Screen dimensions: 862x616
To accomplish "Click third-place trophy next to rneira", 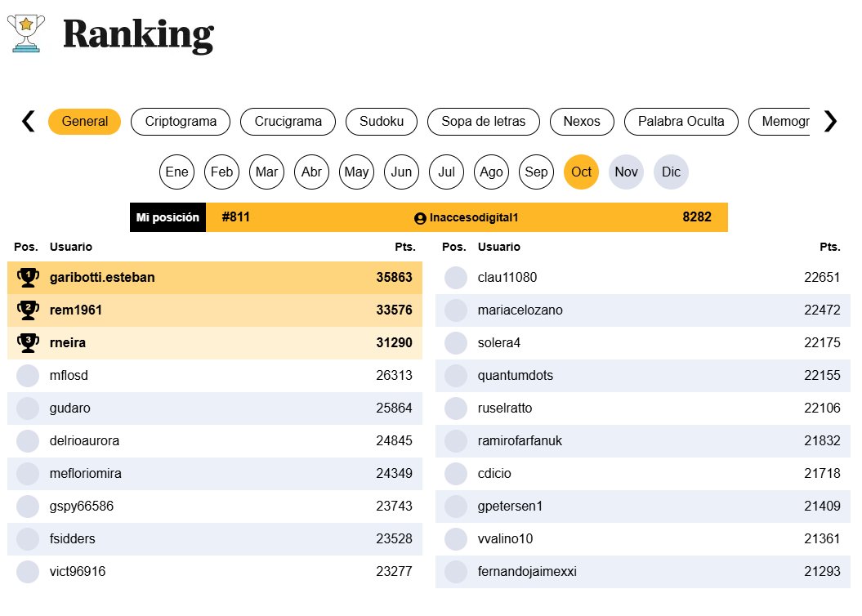I will click(28, 342).
